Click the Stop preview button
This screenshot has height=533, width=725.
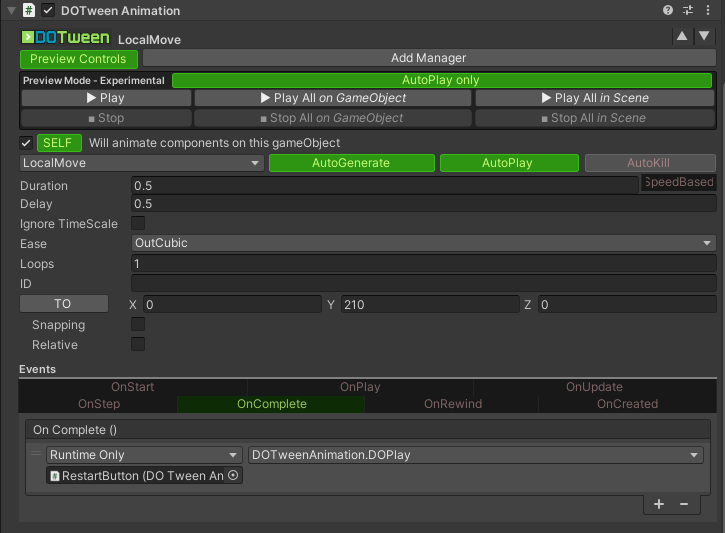106,118
